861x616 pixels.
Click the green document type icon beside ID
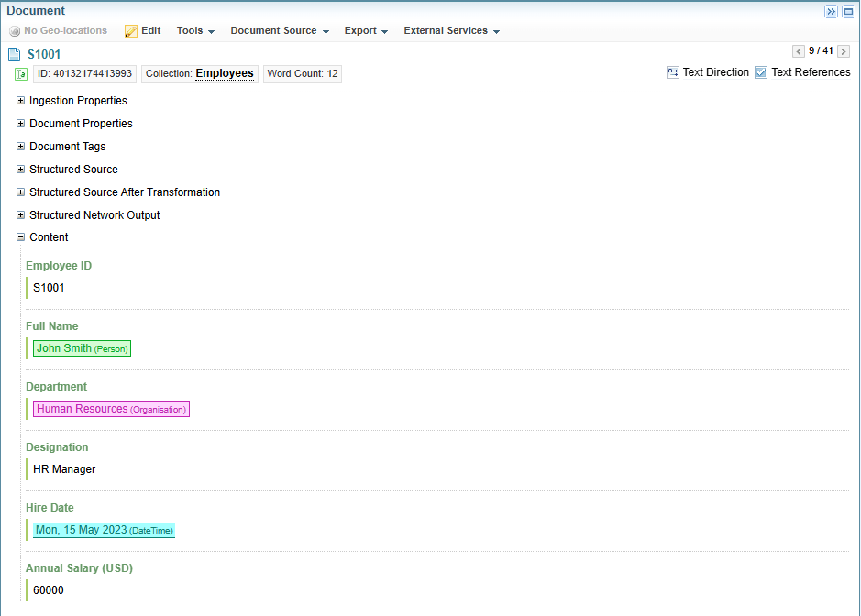(21, 74)
